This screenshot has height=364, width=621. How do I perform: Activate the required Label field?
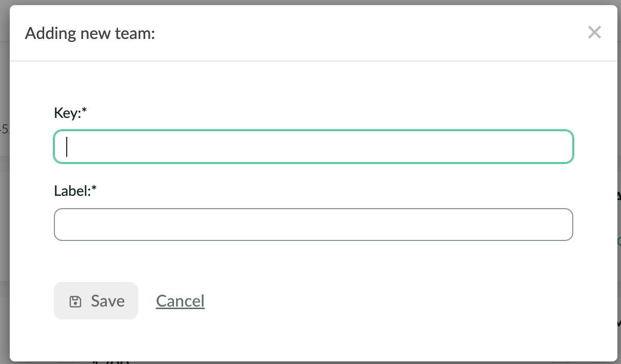point(313,225)
